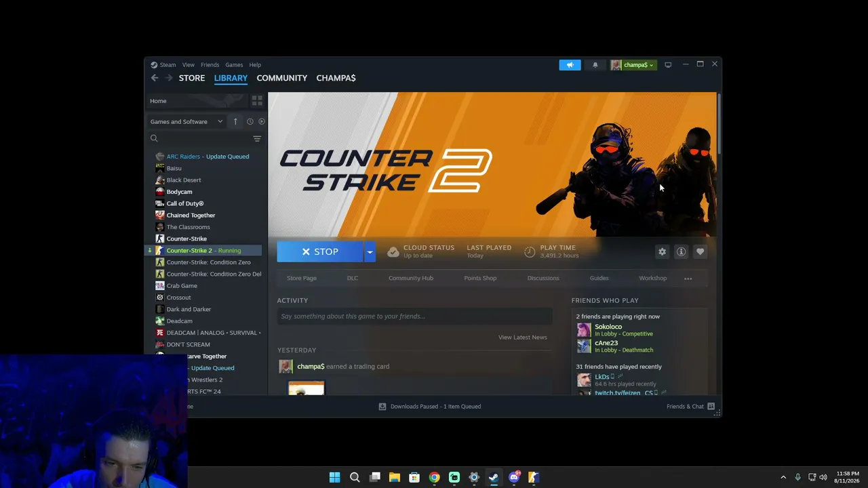Open the Steam menu
Screen dimensions: 868x488
point(167,65)
